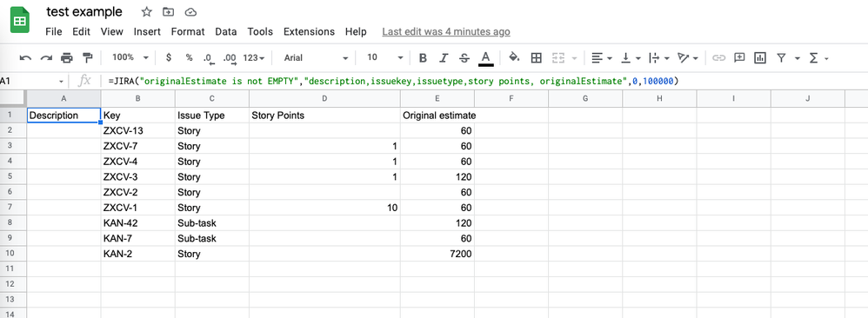Select the 'Original estimate' header cell
Viewport: 868px width, 318px height.
coord(437,116)
